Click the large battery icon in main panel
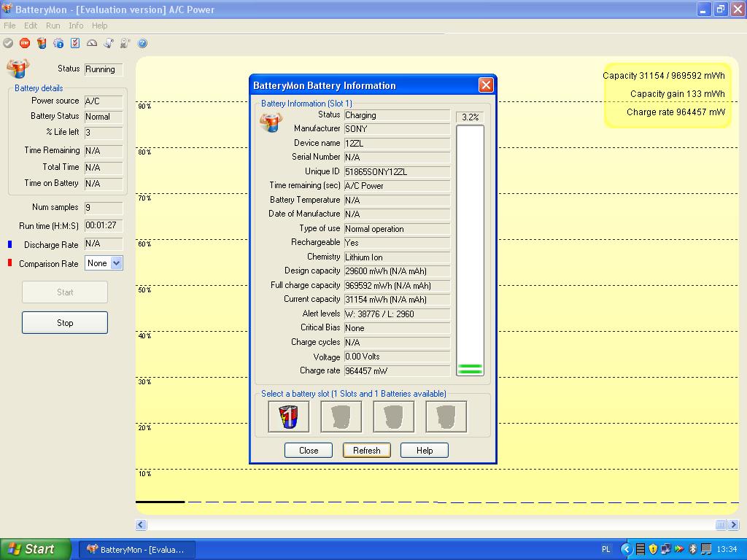747x560 pixels. click(18, 68)
